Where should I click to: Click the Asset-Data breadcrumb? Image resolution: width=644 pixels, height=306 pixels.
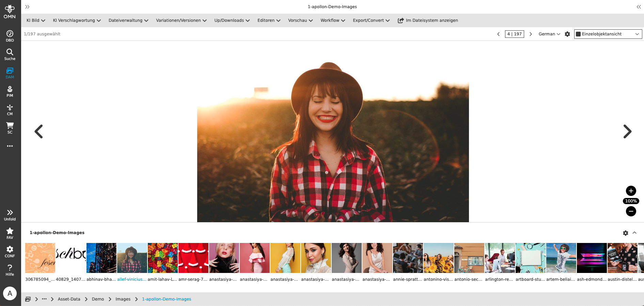pos(69,299)
